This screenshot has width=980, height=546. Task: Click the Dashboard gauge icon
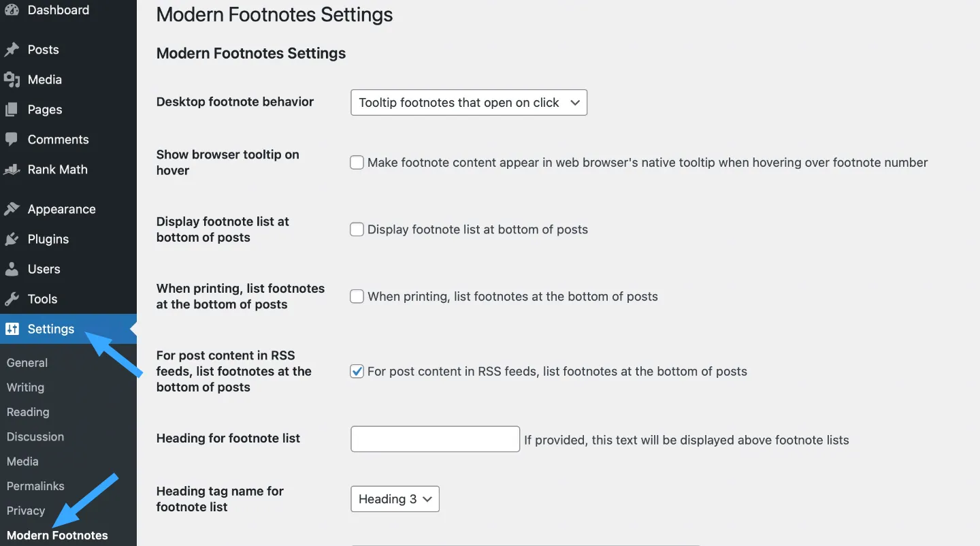click(12, 10)
